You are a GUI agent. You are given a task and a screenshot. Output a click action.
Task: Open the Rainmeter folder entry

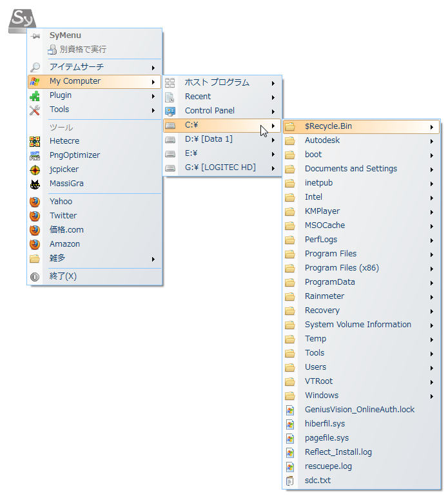click(361, 297)
